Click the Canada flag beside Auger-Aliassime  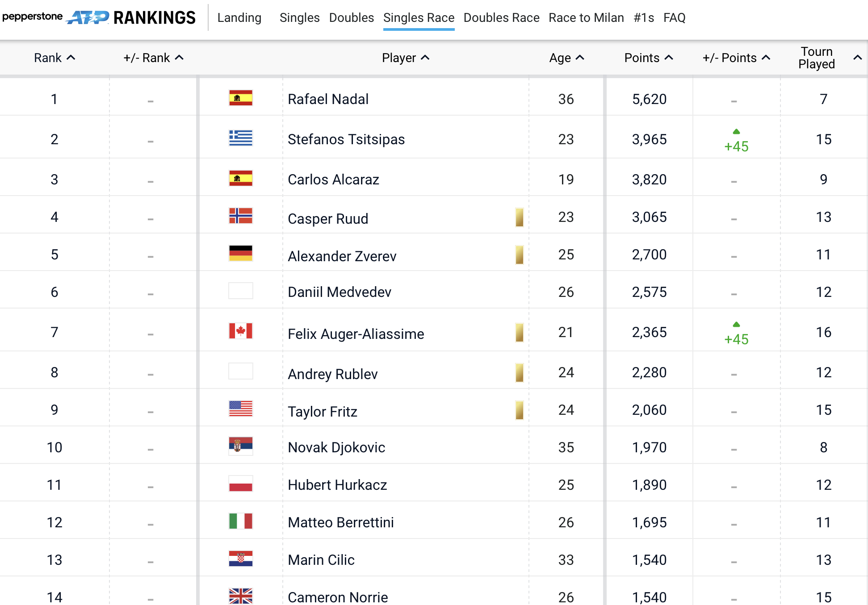(240, 331)
